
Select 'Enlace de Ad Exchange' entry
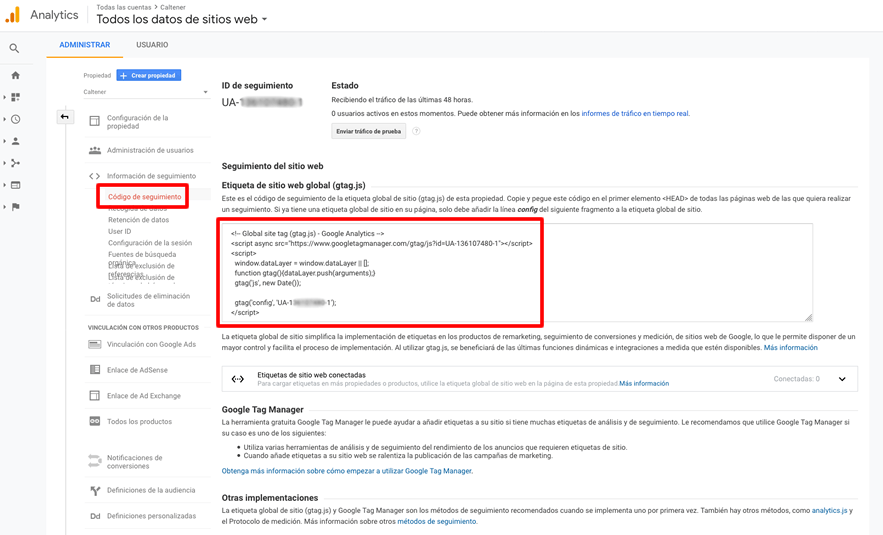144,396
